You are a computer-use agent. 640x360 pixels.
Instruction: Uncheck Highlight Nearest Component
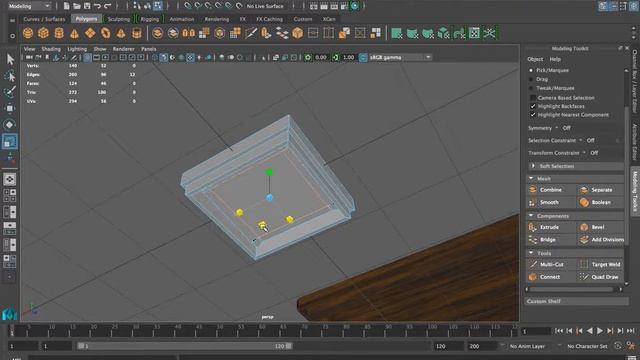(x=533, y=115)
